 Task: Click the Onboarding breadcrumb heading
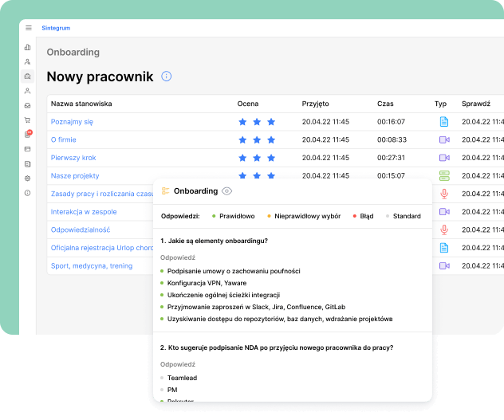pos(73,53)
